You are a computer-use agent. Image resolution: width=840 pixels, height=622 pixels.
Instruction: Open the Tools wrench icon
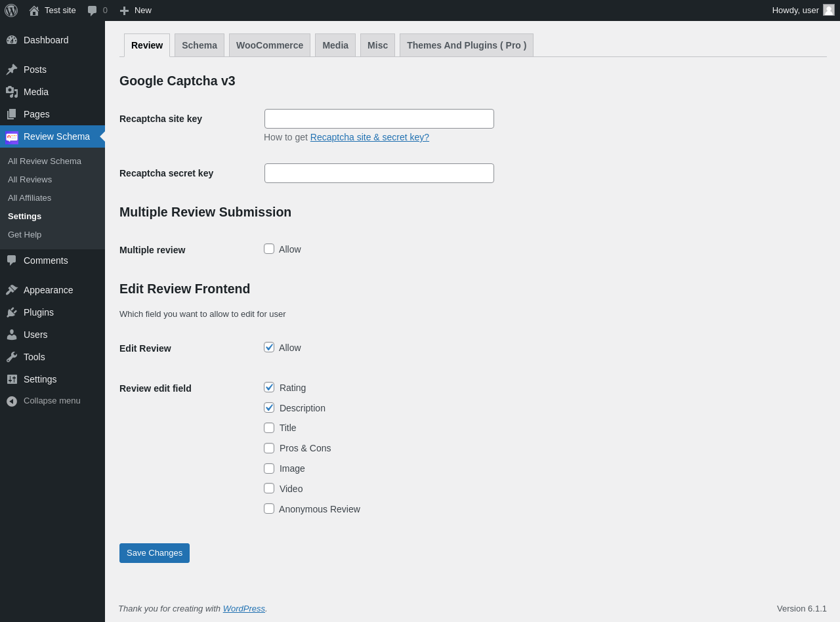click(12, 357)
